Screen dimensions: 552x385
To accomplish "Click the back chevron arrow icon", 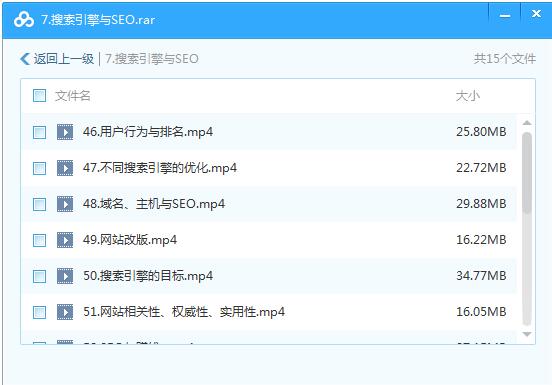I will coord(25,59).
